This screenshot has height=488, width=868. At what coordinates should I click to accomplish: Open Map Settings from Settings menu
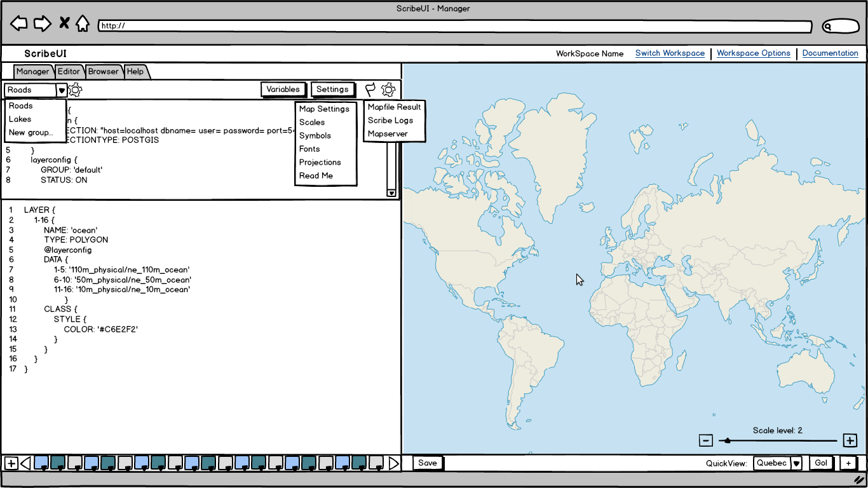pos(325,109)
